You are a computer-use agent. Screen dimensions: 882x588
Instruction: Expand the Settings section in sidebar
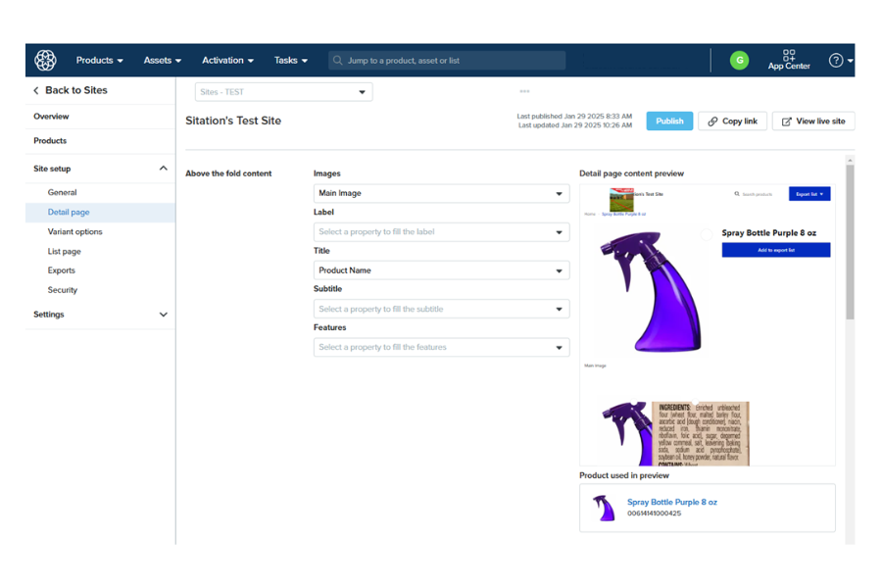click(x=163, y=315)
